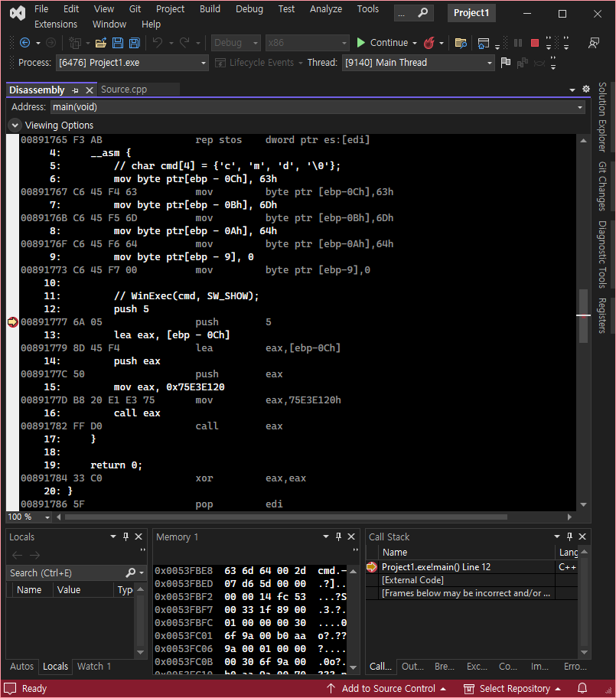Close the Locals panel
The height and width of the screenshot is (698, 616).
[139, 537]
